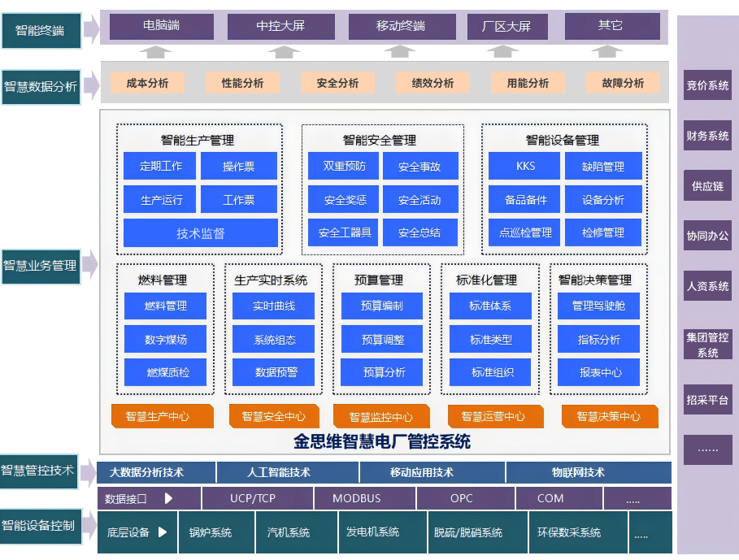Click the 智慧运营中心 orange tag
This screenshot has height=560, width=739.
point(495,416)
